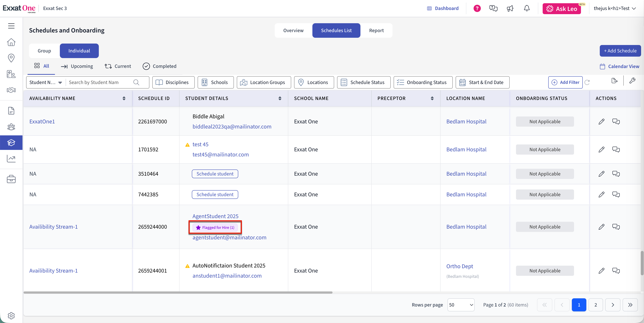
Task: Select the Upcoming schedules filter
Action: [x=77, y=66]
